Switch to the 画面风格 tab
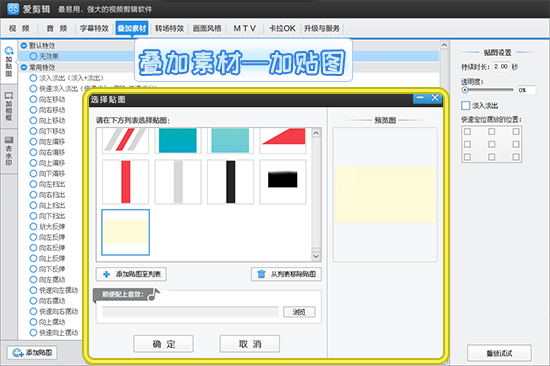 tap(207, 28)
